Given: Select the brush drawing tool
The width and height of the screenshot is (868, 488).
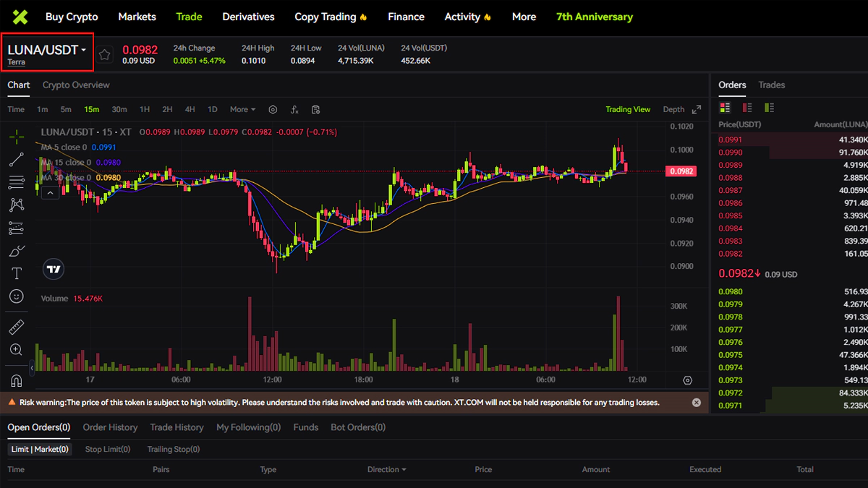Looking at the screenshot, I should [16, 251].
